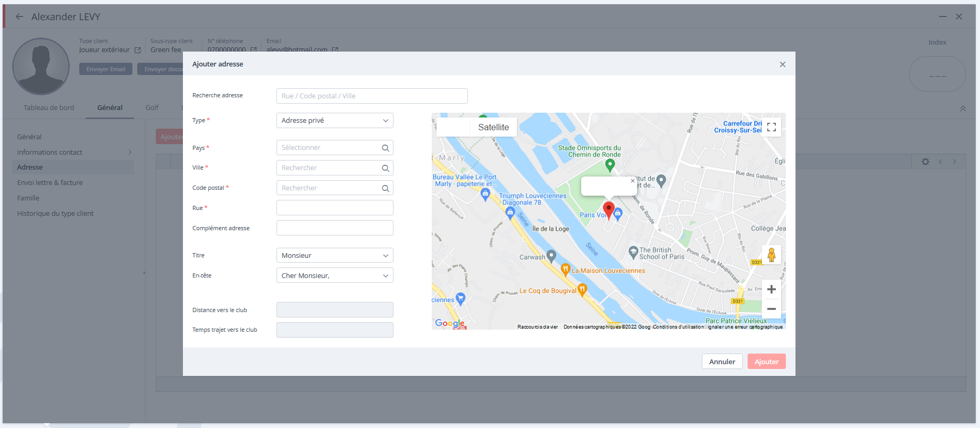Viewport: 980px width, 428px height.
Task: Click the Street View pegman icon
Action: tap(772, 255)
